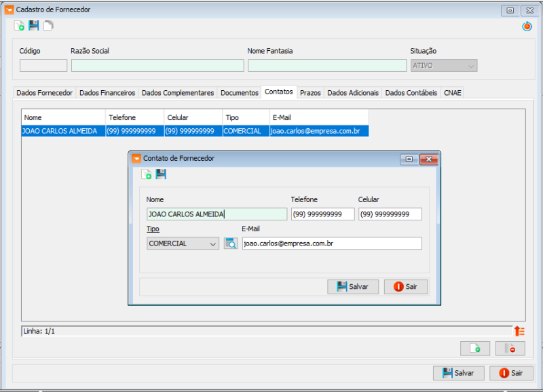Image resolution: width=543 pixels, height=392 pixels.
Task: Open the Situação ATIVO dropdown
Action: click(444, 65)
